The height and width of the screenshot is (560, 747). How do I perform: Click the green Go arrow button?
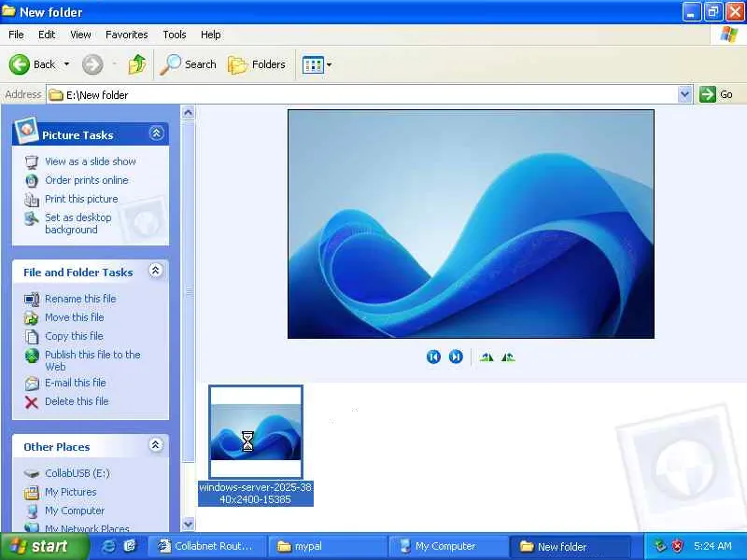pyautogui.click(x=708, y=94)
